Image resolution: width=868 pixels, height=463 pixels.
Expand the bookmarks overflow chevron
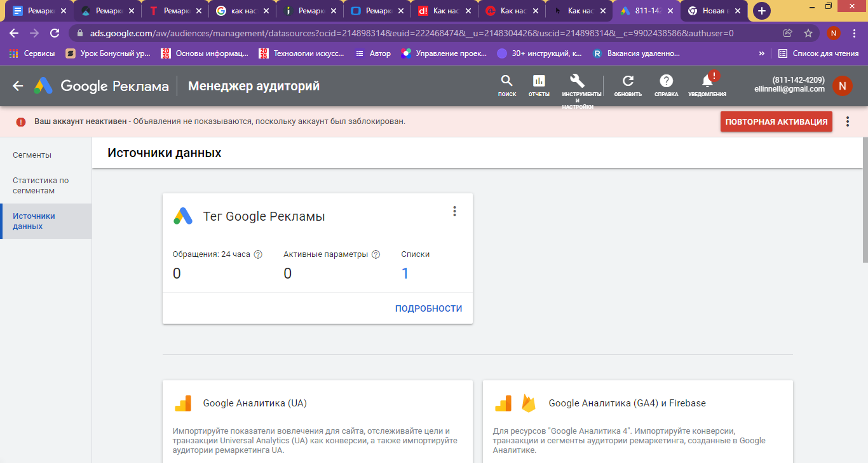(761, 53)
